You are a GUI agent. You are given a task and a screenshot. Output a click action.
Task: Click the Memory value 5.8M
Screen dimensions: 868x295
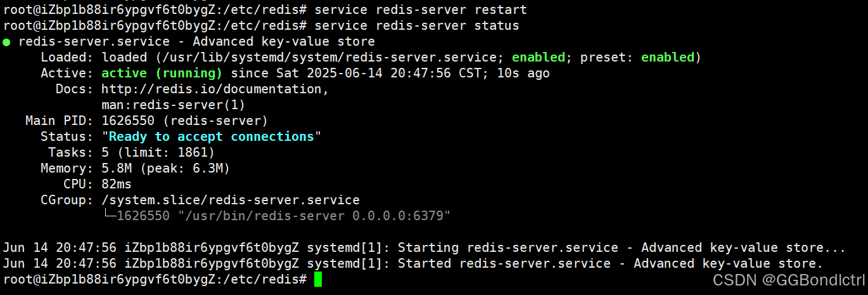117,168
